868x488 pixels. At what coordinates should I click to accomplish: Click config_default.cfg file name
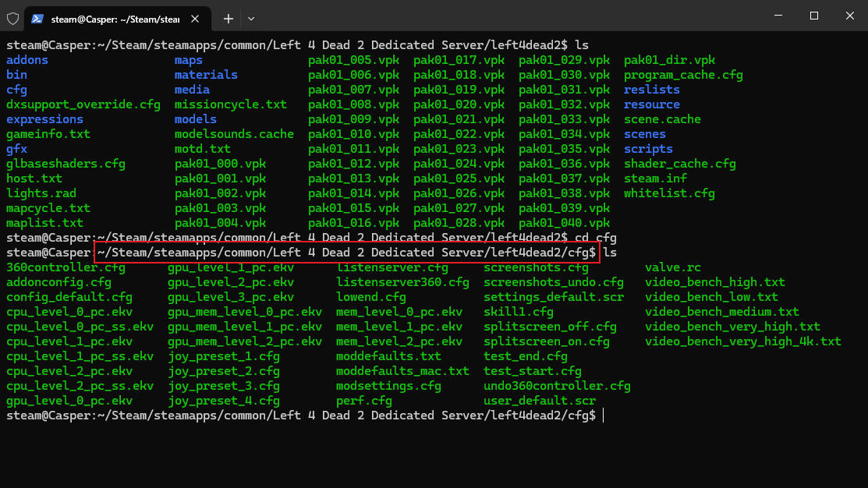click(69, 297)
